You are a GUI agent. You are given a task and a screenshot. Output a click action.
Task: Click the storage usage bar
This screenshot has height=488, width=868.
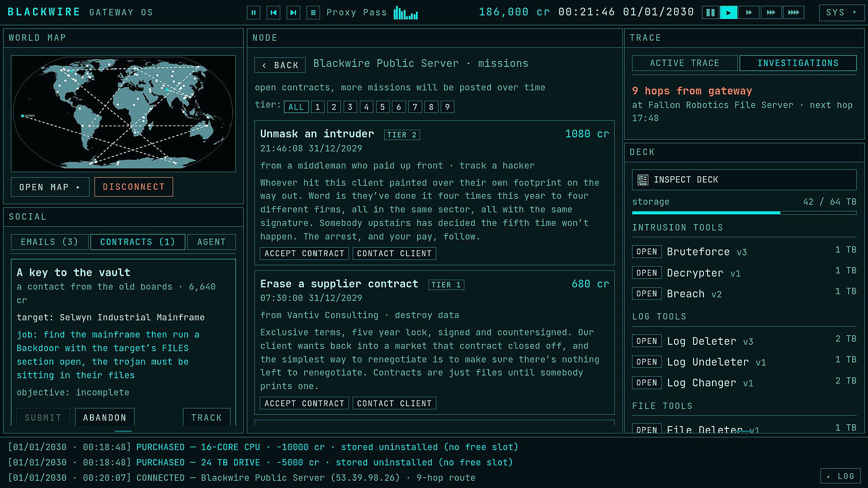[744, 212]
